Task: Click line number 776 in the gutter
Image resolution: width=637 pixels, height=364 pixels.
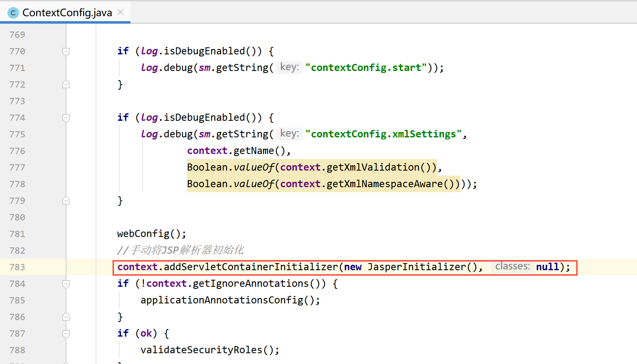Action: (17, 151)
